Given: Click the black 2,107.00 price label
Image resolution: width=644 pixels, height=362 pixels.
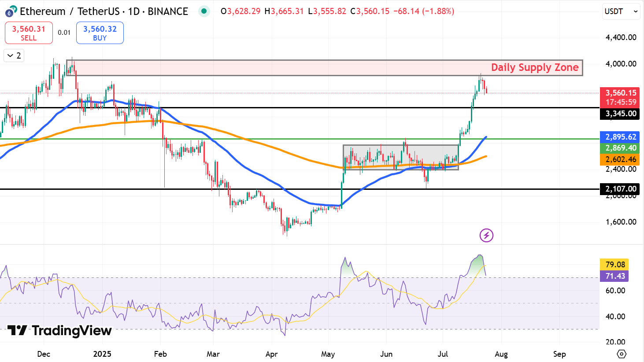Looking at the screenshot, I should point(620,189).
